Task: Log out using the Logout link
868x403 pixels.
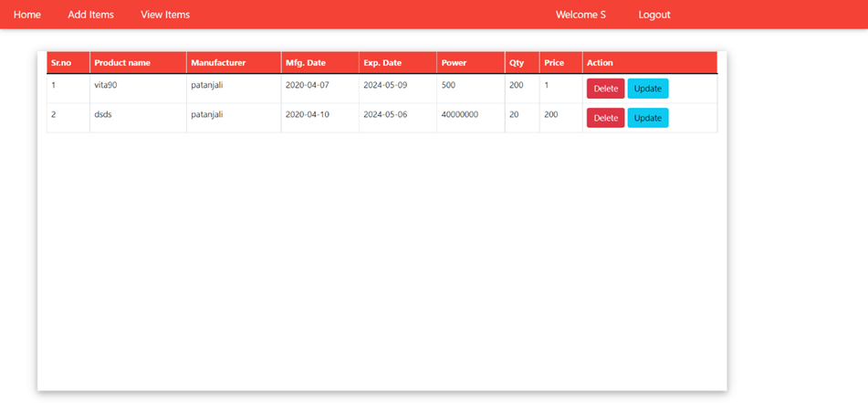Action: click(x=654, y=15)
